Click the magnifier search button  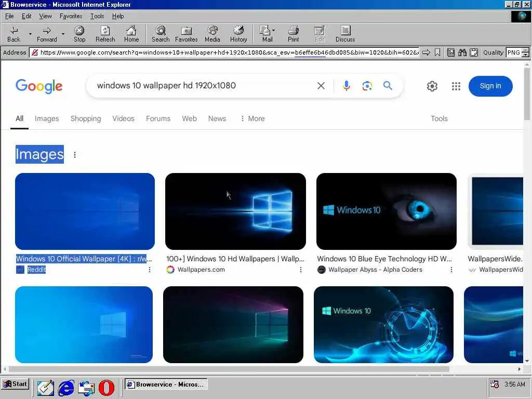(x=388, y=86)
